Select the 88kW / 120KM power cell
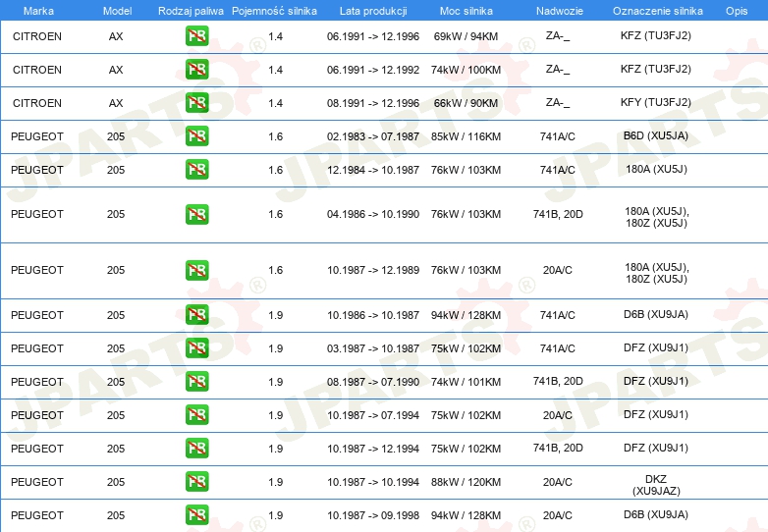This screenshot has height=532, width=768. coord(466,482)
